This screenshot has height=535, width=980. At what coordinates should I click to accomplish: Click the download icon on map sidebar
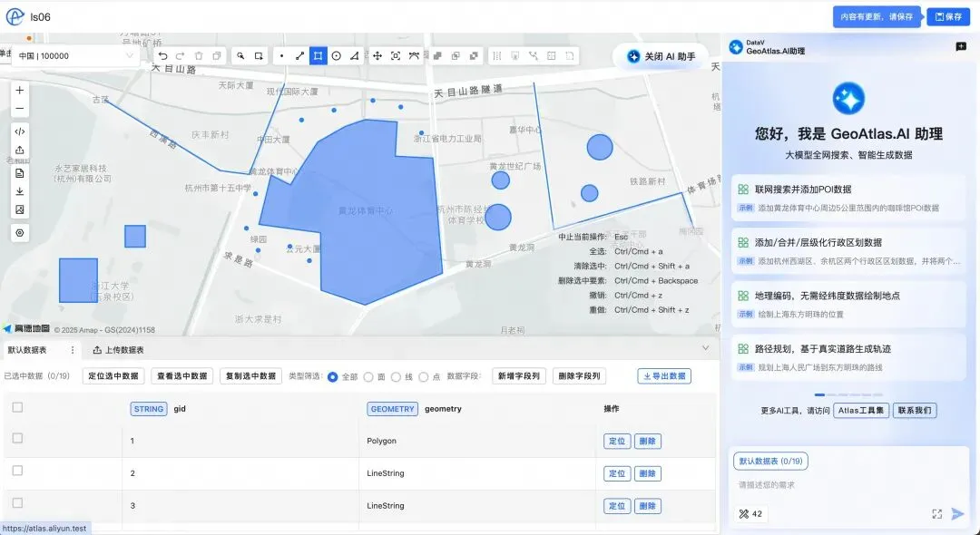coord(20,191)
